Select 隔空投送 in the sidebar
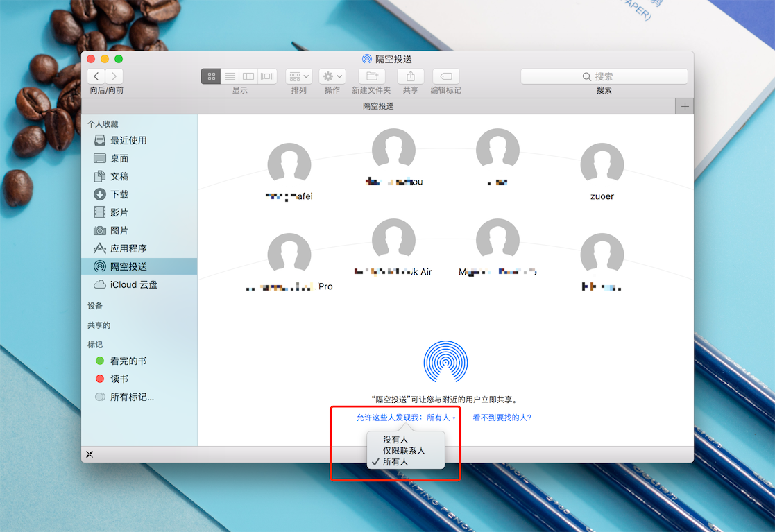The image size is (775, 532). click(x=139, y=266)
